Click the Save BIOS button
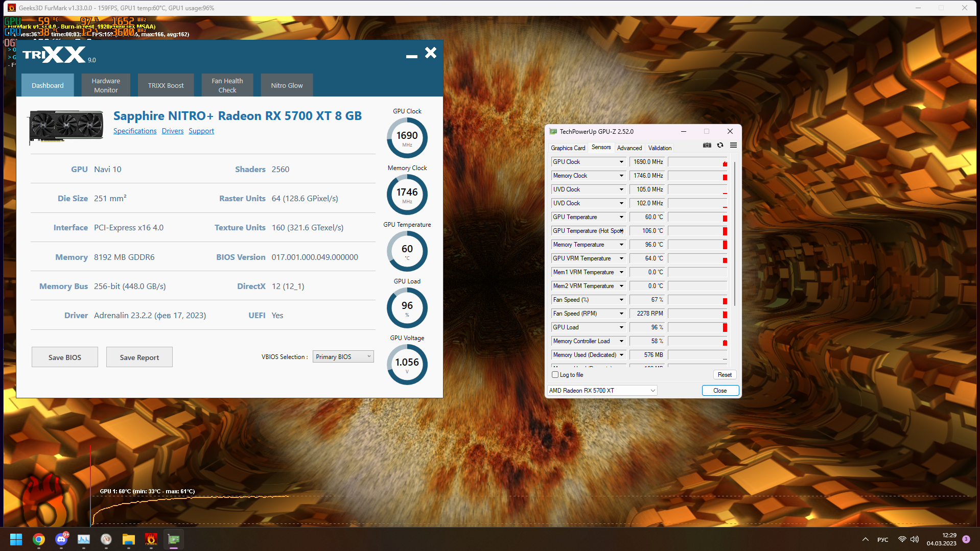 [x=65, y=357]
